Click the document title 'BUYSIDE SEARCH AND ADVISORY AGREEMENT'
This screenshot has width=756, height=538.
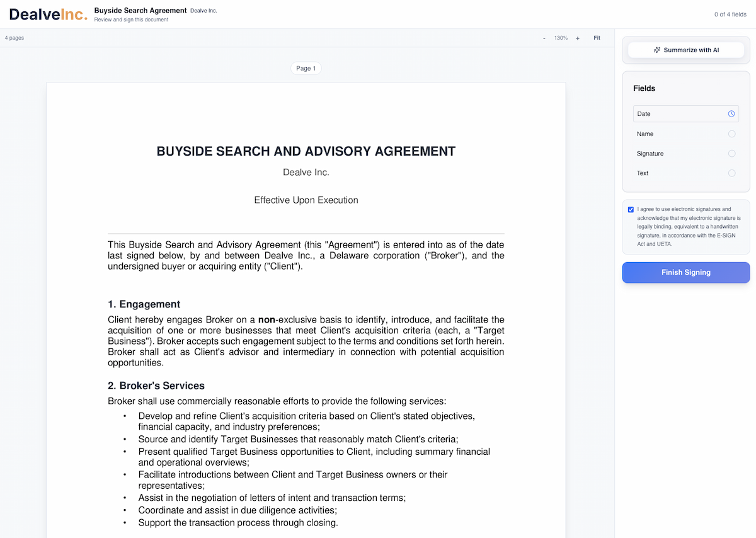(306, 151)
